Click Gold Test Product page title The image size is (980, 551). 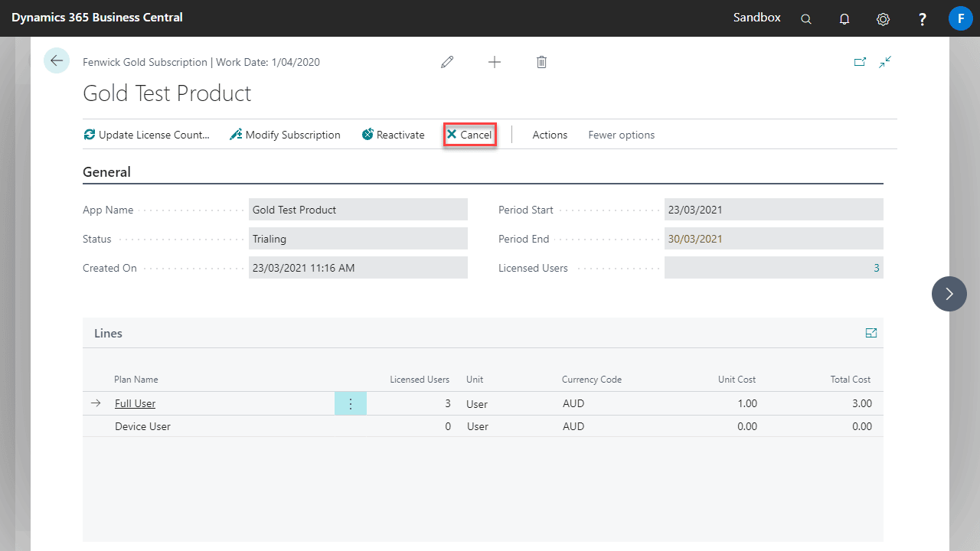pos(167,93)
